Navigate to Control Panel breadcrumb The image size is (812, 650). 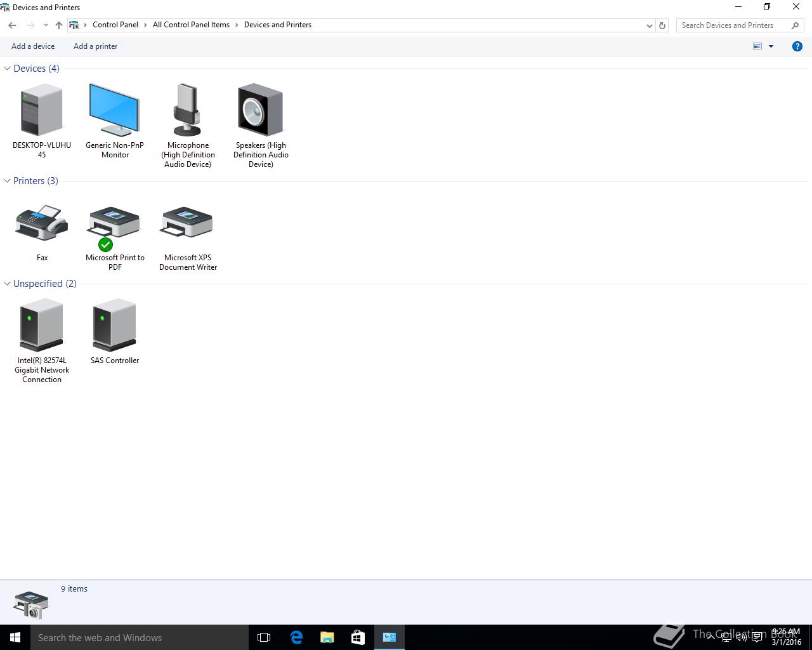(115, 25)
